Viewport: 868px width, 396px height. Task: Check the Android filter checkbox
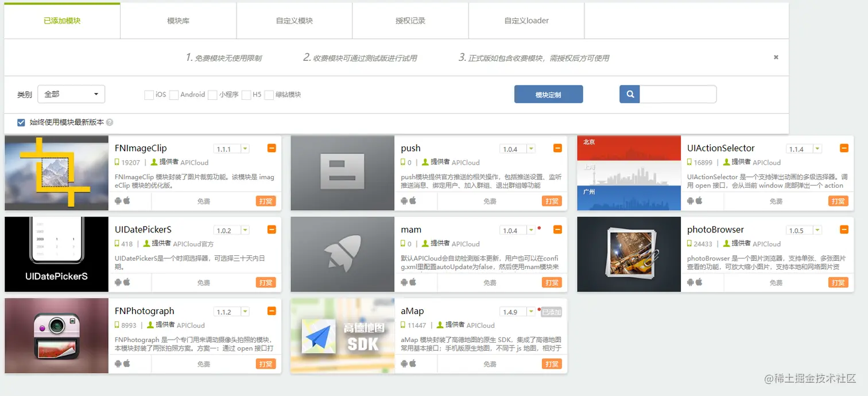click(x=173, y=95)
